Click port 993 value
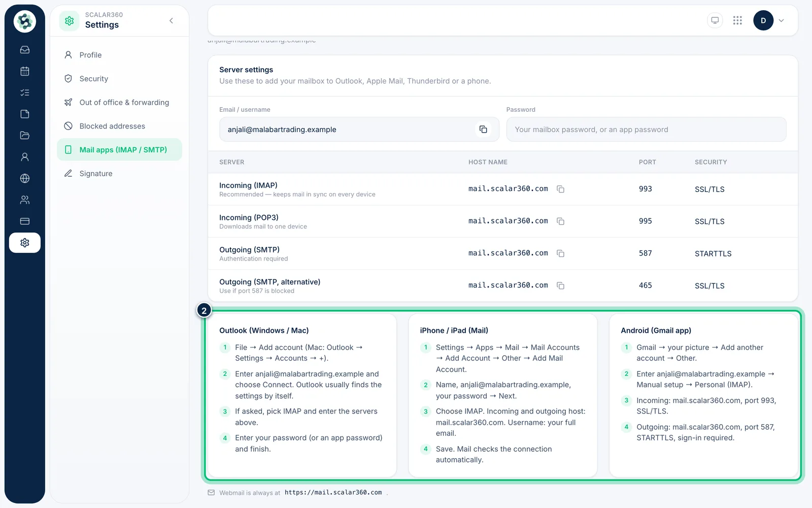This screenshot has height=508, width=812. click(x=645, y=189)
